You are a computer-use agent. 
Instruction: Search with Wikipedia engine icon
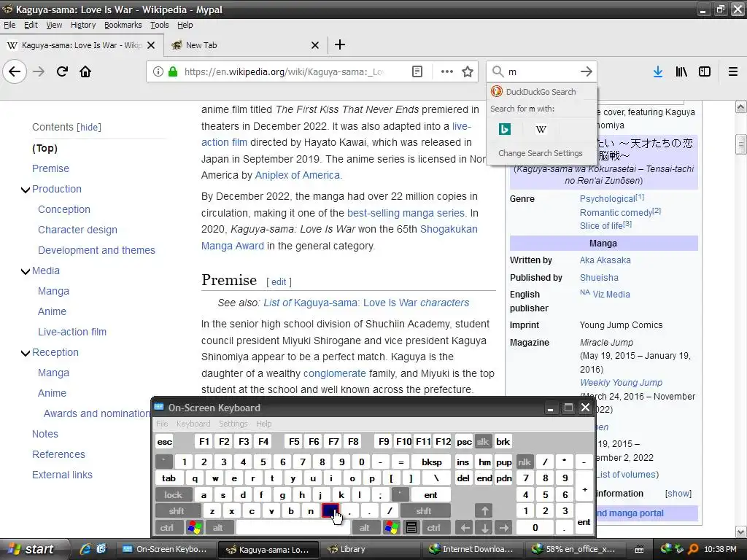[x=541, y=129]
